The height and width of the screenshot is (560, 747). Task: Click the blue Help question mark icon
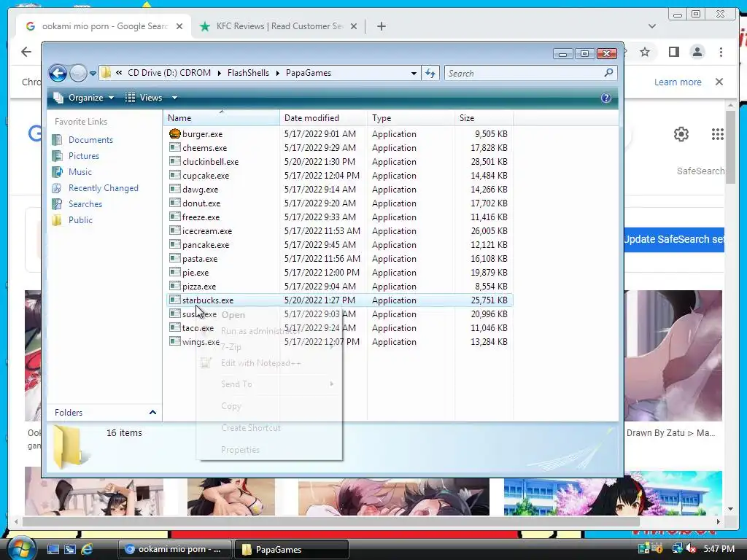coord(606,98)
